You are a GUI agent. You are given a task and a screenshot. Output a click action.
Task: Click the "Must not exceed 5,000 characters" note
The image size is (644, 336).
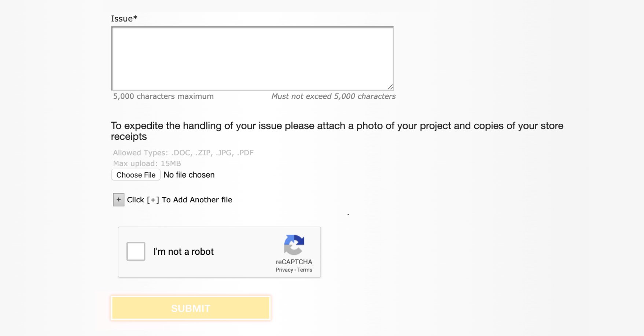[x=333, y=96]
